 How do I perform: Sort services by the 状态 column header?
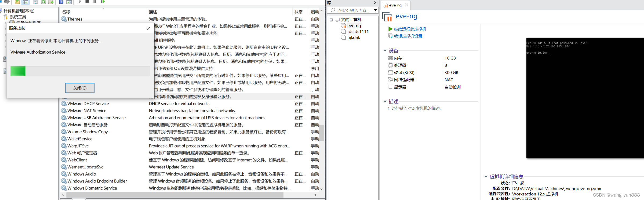pyautogui.click(x=300, y=12)
